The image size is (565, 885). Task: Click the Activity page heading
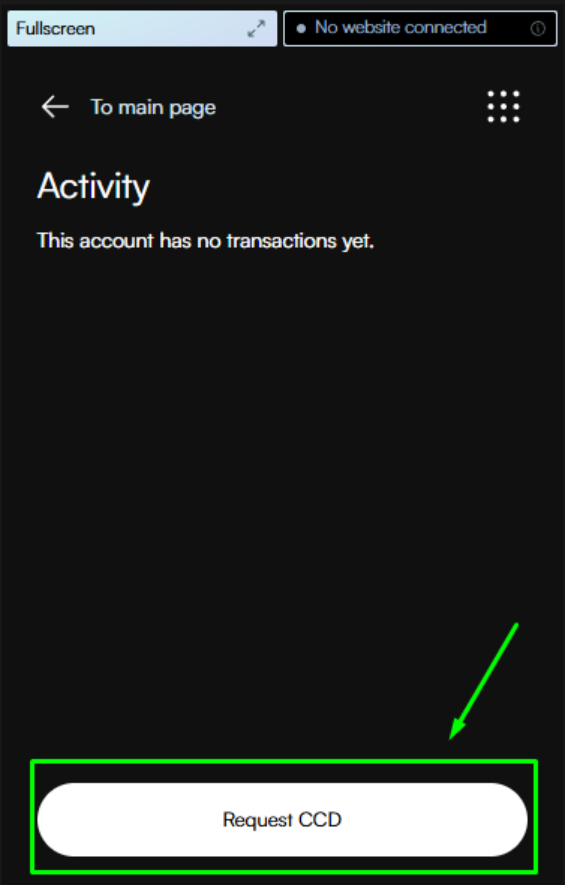click(94, 186)
